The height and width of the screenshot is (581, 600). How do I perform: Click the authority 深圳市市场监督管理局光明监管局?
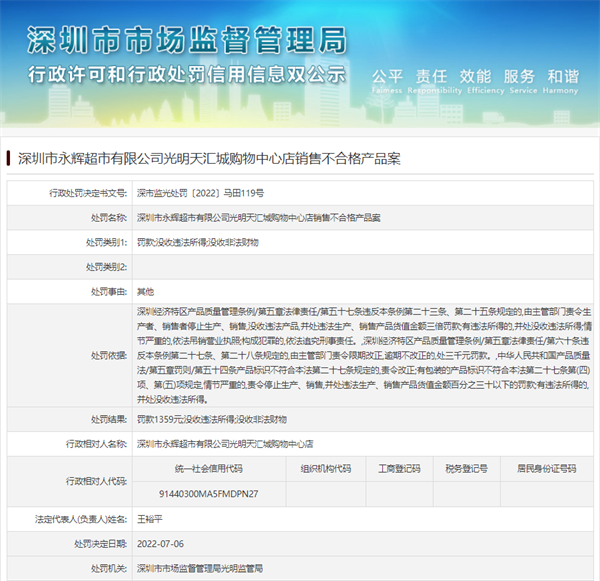[200, 568]
